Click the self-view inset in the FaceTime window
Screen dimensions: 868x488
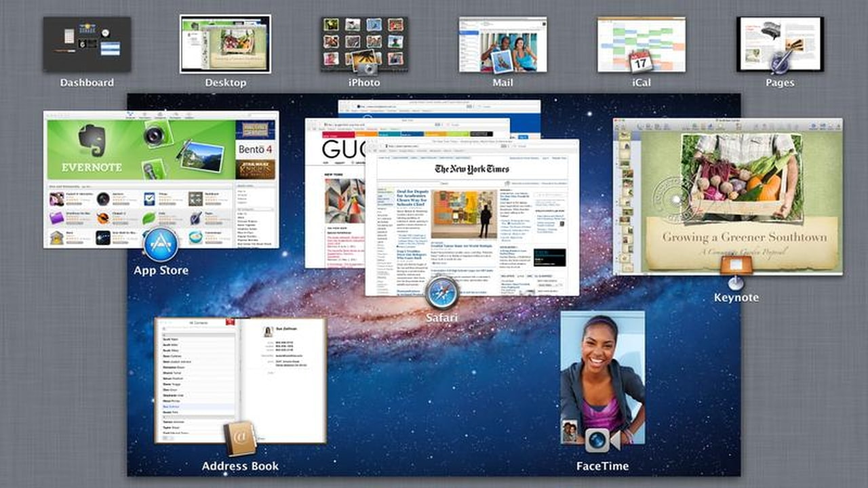click(x=570, y=432)
